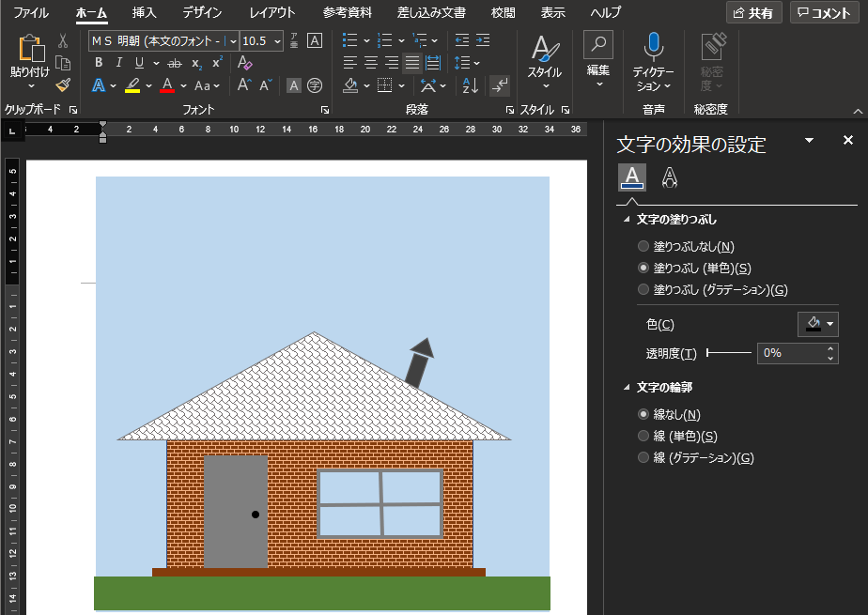Viewport: 868px width, 615px height.
Task: Open the Dictation microphone tool
Action: point(653,59)
